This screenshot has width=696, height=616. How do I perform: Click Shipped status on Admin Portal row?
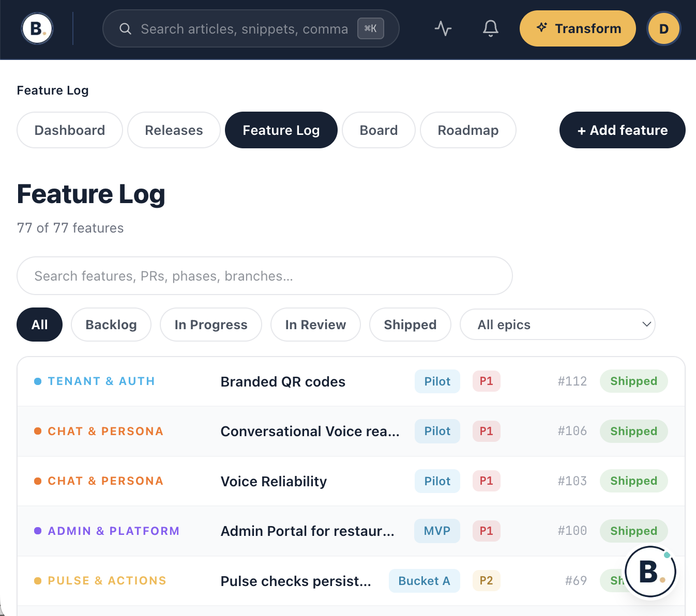634,531
